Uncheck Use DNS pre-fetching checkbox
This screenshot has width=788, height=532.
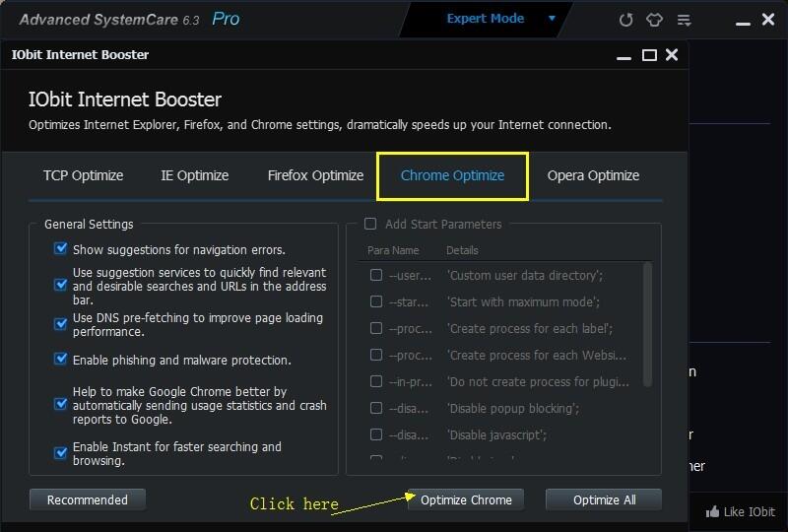pos(60,324)
